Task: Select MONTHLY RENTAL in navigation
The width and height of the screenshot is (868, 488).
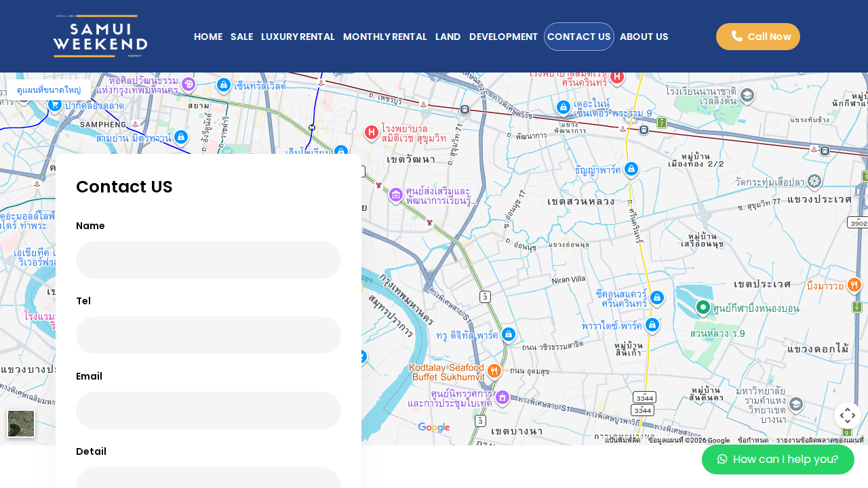Action: pos(384,37)
